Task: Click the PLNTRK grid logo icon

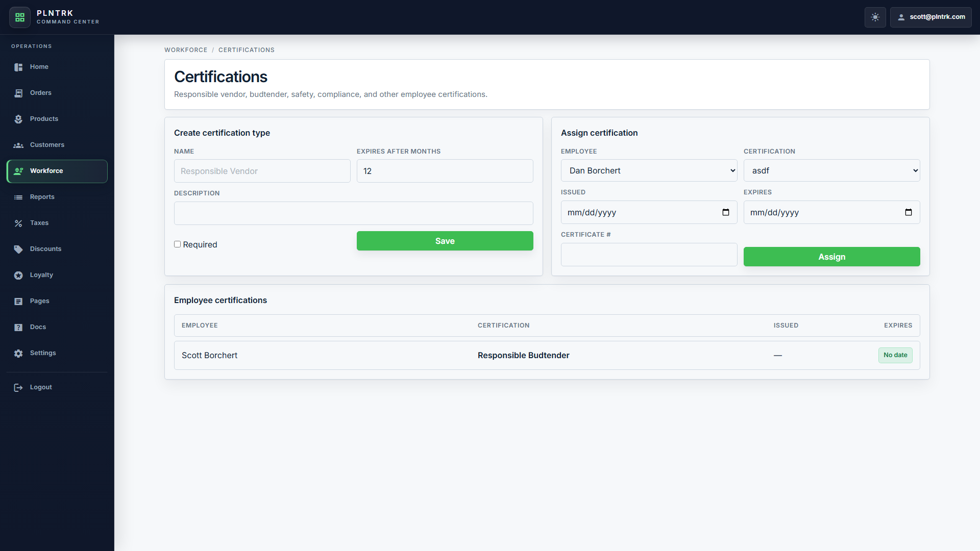Action: pyautogui.click(x=20, y=17)
